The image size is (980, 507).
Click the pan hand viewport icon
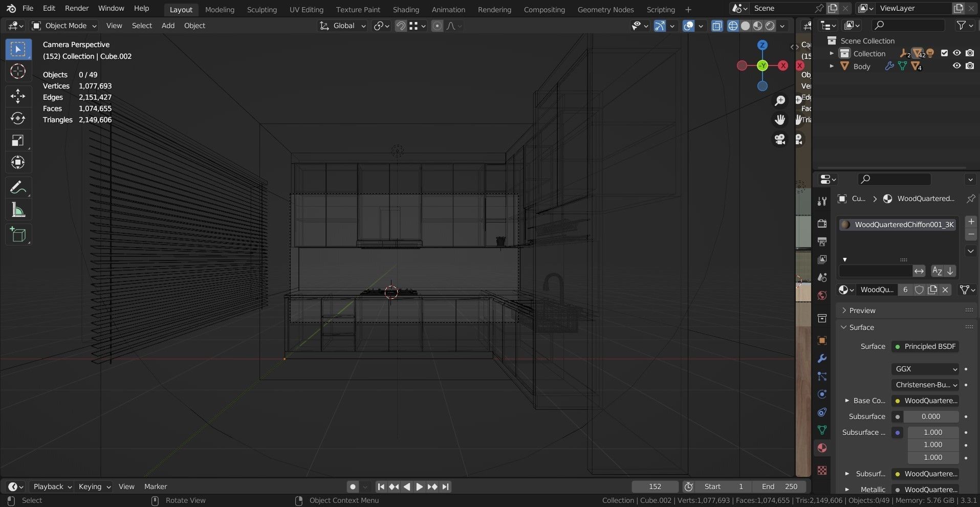(x=779, y=120)
